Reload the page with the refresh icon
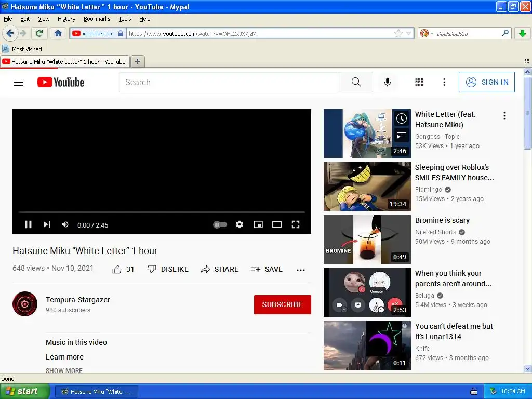Screen dimensions: 532x399 coord(39,33)
